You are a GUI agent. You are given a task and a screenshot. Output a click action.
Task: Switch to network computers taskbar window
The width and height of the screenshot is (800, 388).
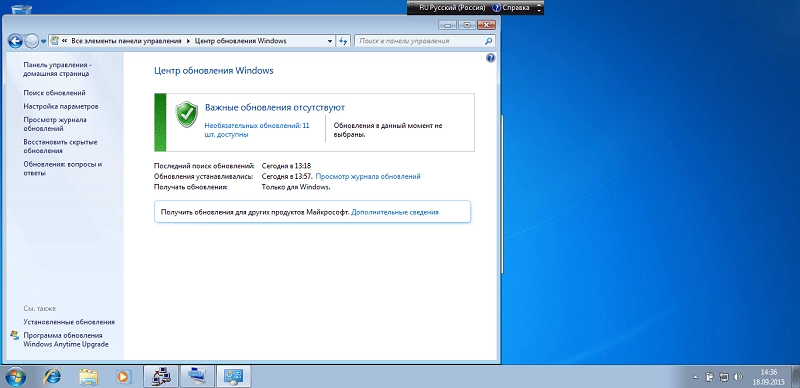pos(161,377)
